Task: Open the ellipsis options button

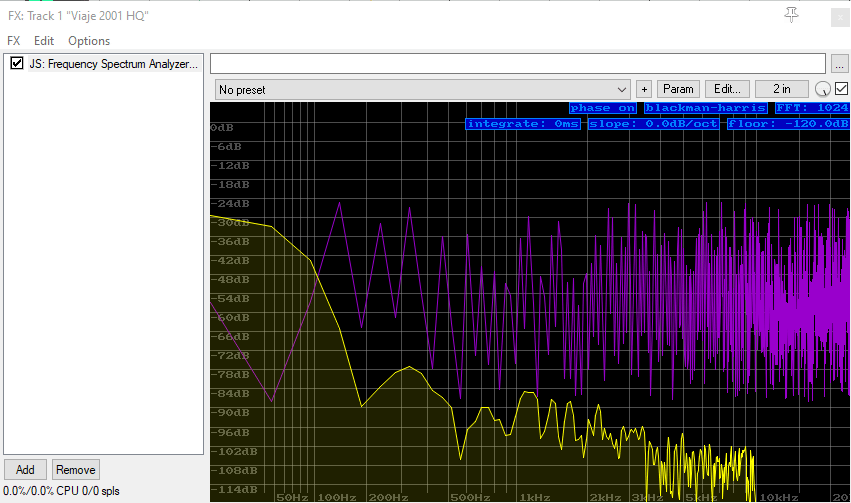Action: coord(839,64)
